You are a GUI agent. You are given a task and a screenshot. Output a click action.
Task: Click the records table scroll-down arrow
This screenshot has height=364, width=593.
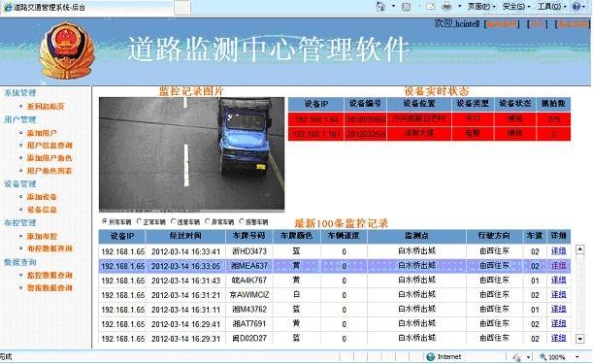coord(579,339)
